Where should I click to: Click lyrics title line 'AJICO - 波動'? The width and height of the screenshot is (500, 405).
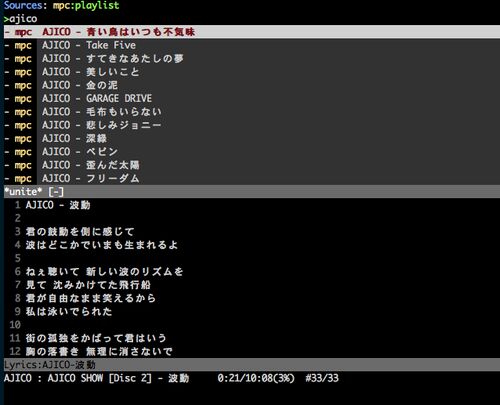point(58,205)
